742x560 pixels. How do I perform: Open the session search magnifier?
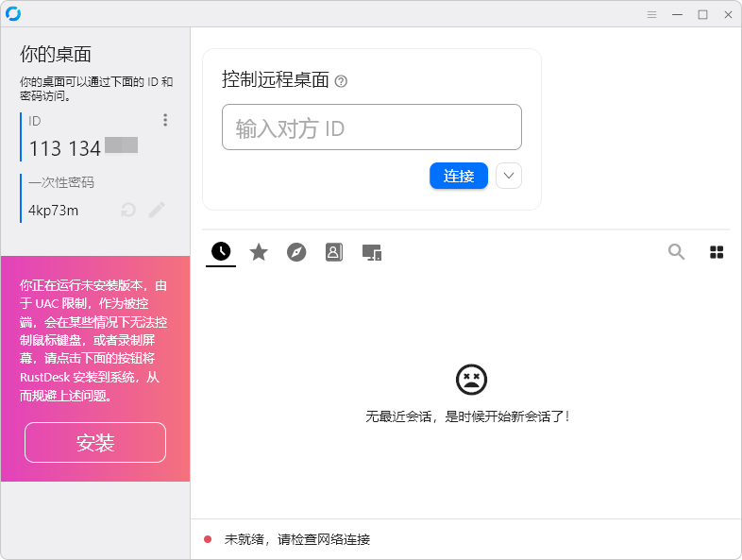click(x=676, y=252)
